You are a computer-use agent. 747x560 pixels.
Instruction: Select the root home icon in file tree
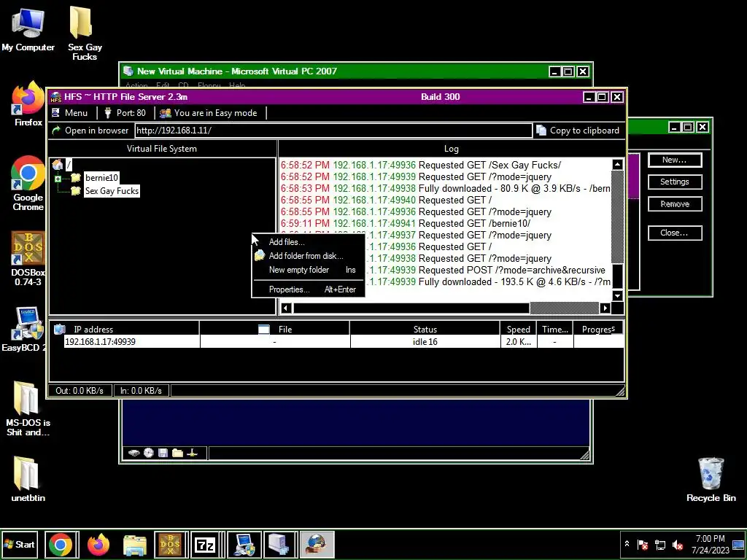click(x=58, y=165)
